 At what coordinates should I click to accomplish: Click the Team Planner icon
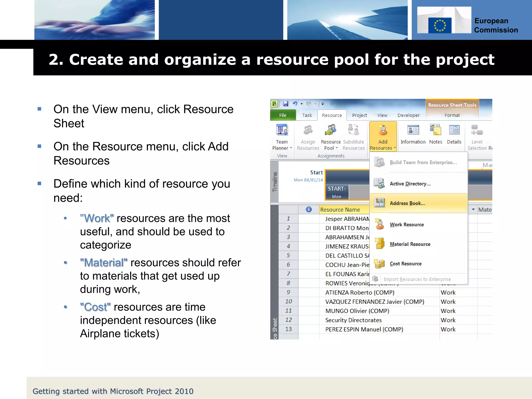click(282, 130)
